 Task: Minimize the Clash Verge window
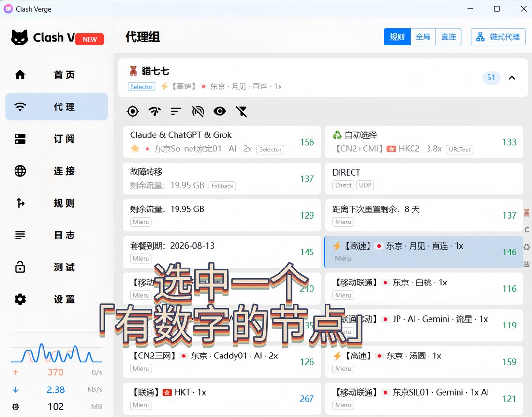(470, 9)
